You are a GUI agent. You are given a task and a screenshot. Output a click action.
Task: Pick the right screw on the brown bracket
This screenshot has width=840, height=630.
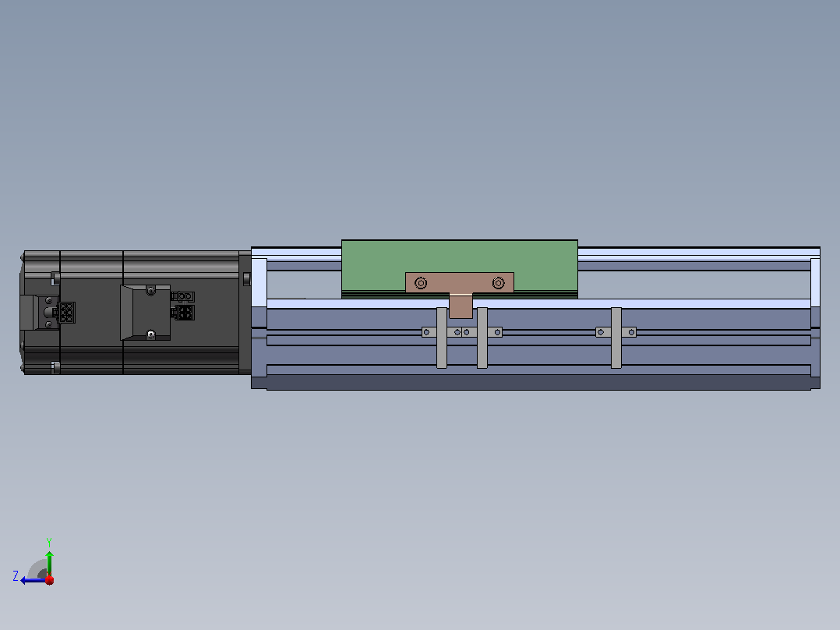tap(498, 282)
